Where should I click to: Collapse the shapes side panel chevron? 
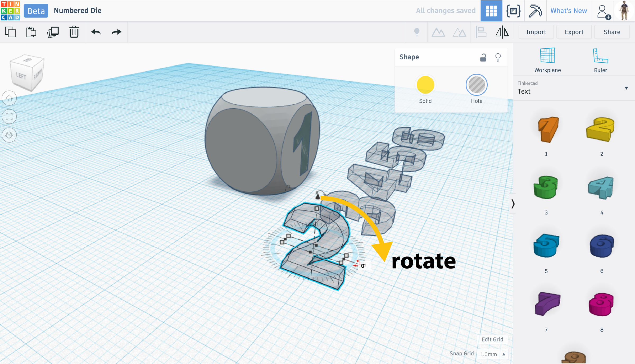(513, 204)
